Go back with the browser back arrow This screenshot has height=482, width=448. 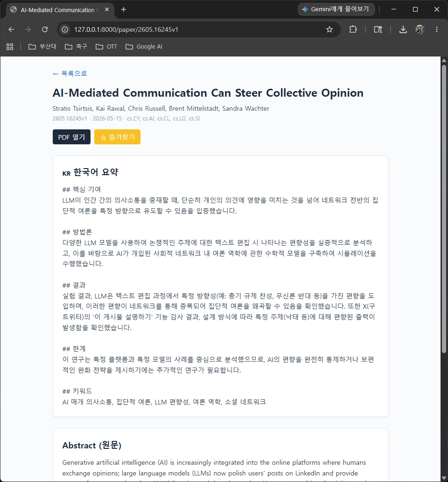[11, 29]
